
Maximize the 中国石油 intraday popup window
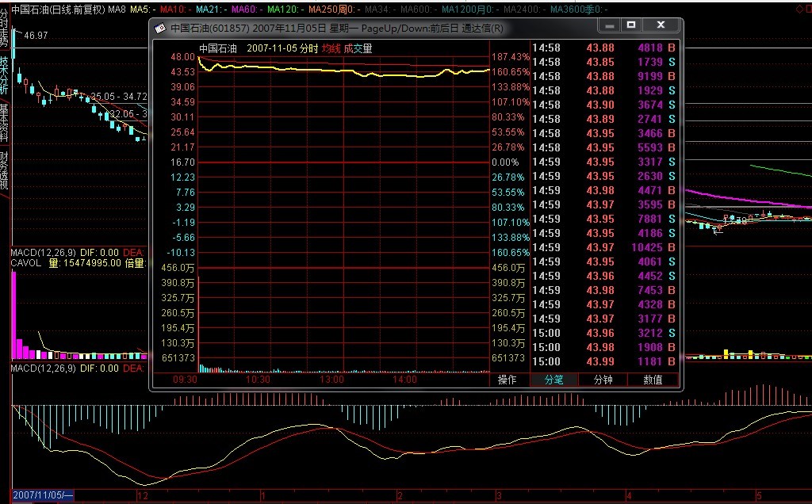pyautogui.click(x=631, y=25)
